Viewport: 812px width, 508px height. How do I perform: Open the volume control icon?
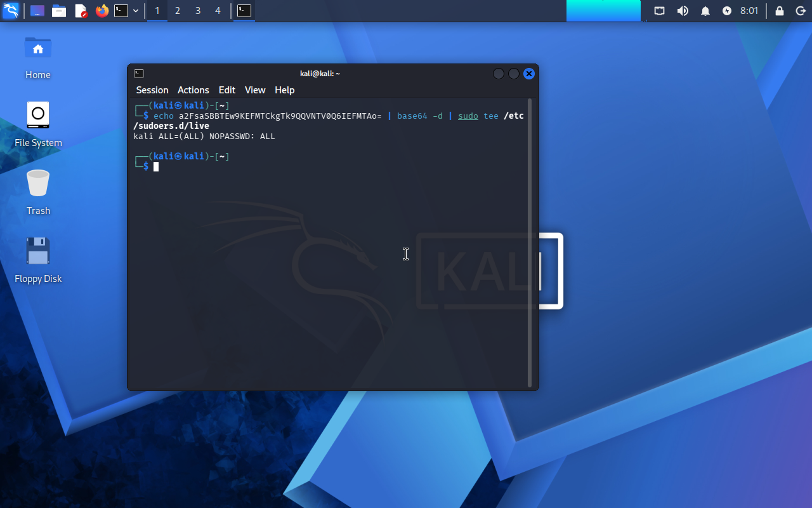coord(683,11)
